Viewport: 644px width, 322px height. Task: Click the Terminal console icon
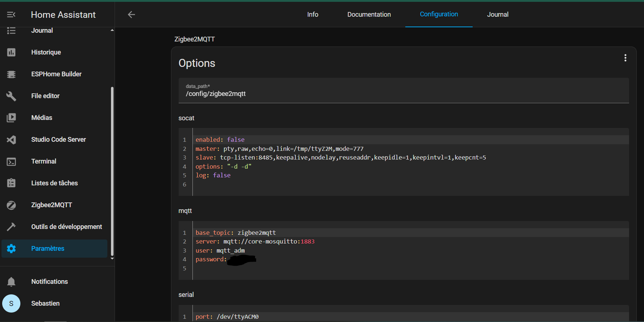[11, 161]
